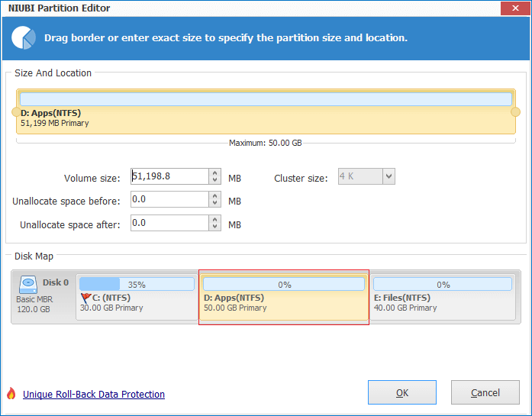
Task: Click the right border handle of the D: partition
Action: pos(515,112)
